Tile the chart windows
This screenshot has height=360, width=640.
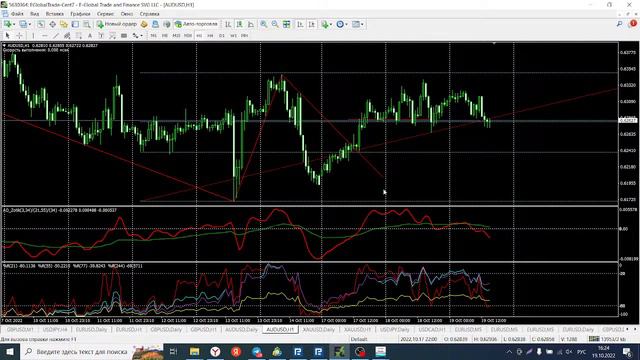point(287,24)
